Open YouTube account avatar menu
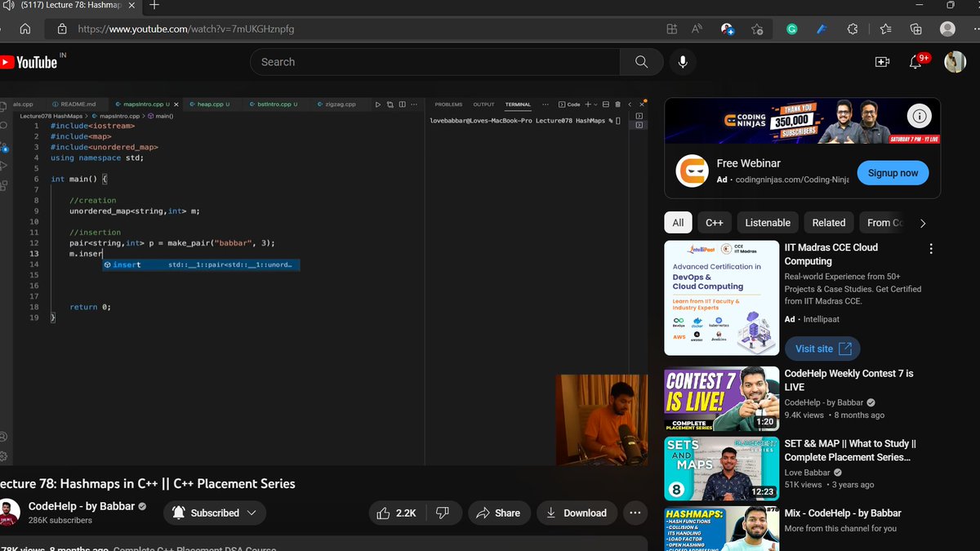980x551 pixels. pos(955,62)
